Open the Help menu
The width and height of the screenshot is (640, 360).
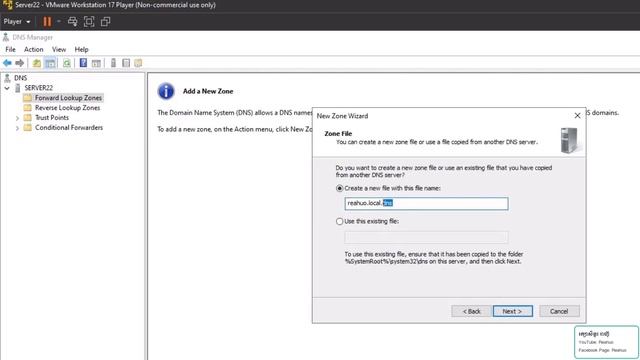coord(81,49)
